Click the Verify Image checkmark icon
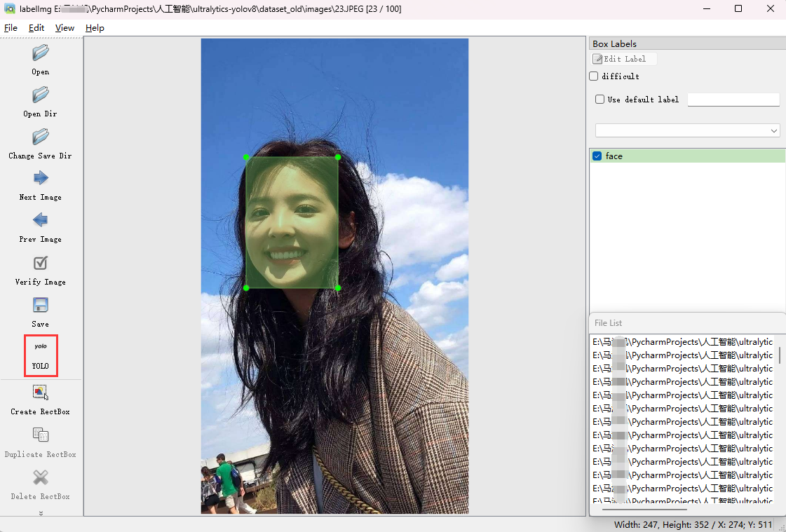This screenshot has height=532, width=786. [x=41, y=264]
